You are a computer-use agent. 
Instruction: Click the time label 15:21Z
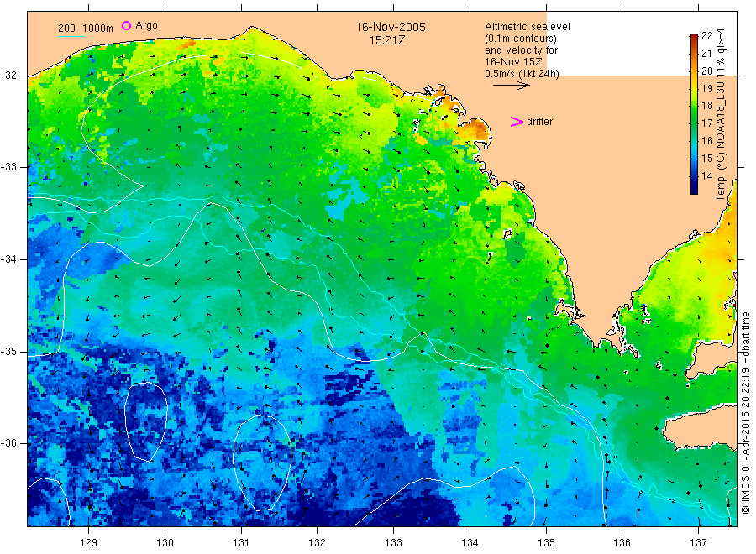(x=387, y=40)
